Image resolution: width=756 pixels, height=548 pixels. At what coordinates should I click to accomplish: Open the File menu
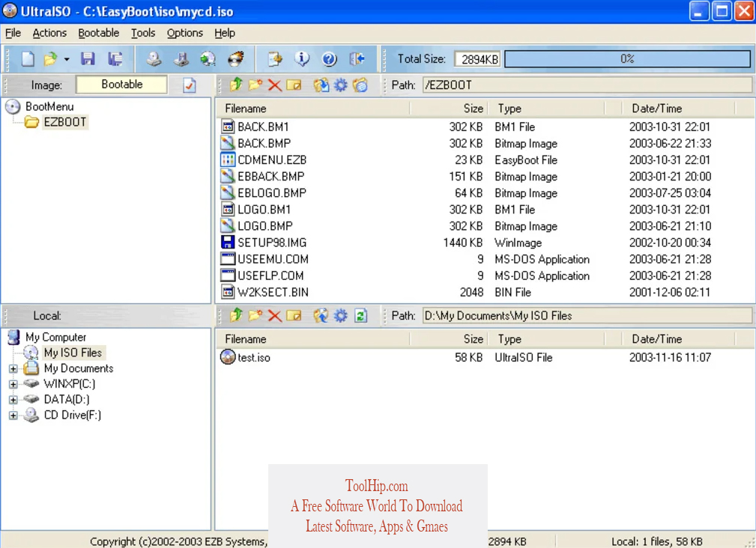13,33
